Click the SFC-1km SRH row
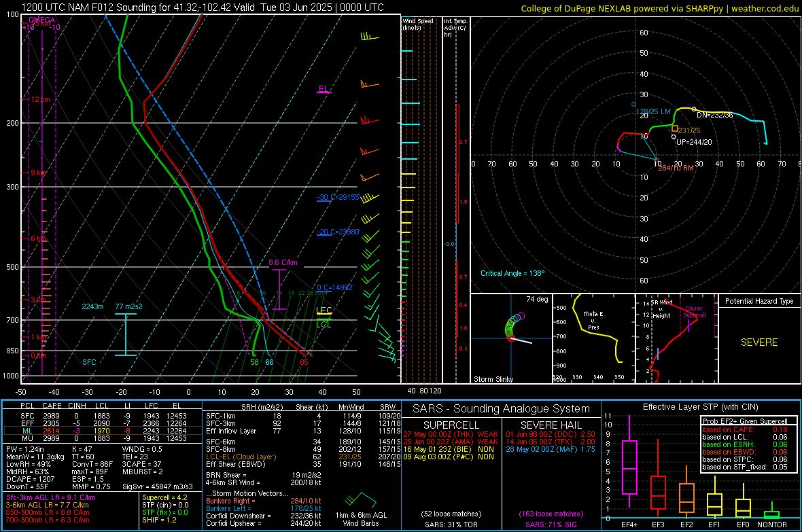 tap(303, 416)
